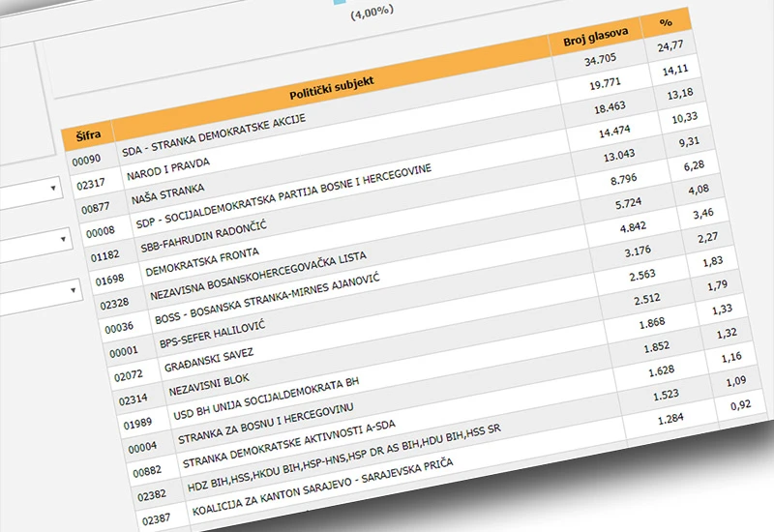Image resolution: width=774 pixels, height=532 pixels.
Task: Click code 01989 cell
Action: (137, 424)
